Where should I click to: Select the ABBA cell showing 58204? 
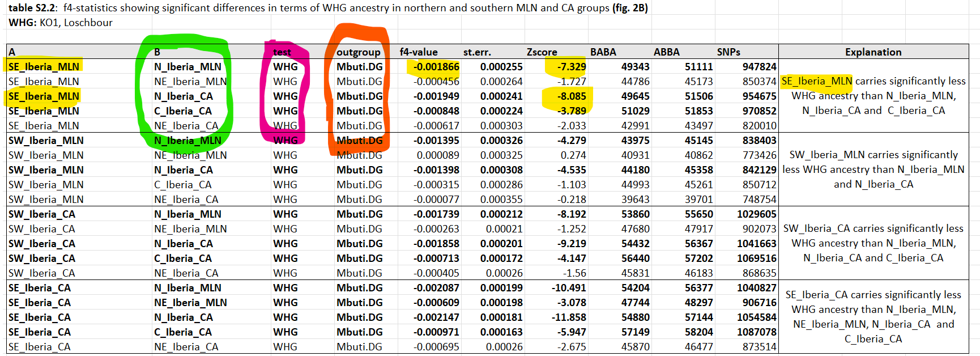698,332
